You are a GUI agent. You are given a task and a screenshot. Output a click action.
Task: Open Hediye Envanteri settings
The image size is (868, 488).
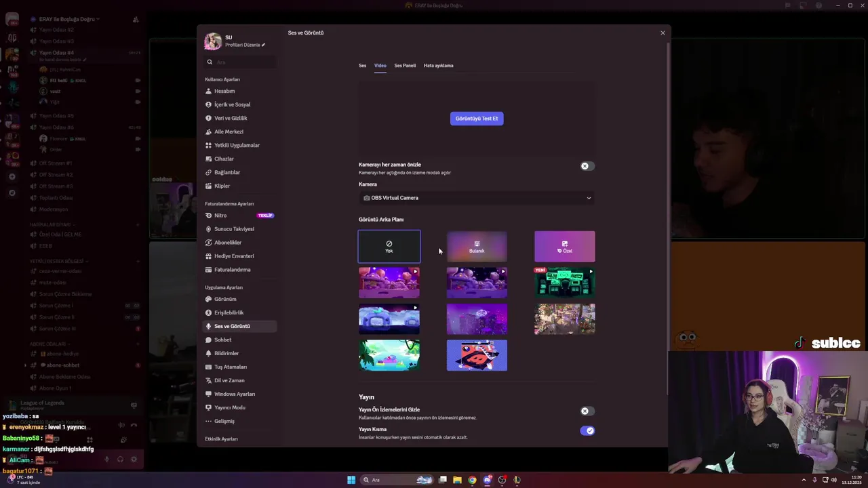tap(239, 256)
